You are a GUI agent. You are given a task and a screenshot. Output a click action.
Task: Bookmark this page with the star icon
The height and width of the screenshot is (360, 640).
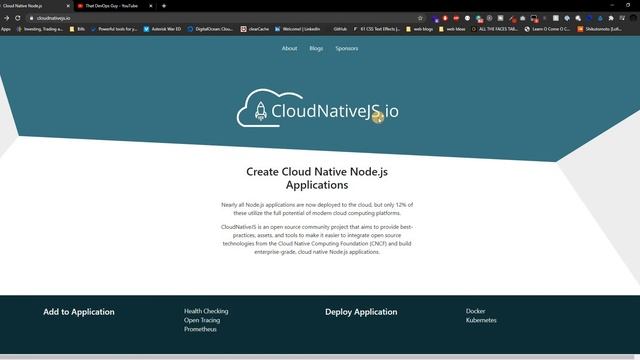pos(420,18)
